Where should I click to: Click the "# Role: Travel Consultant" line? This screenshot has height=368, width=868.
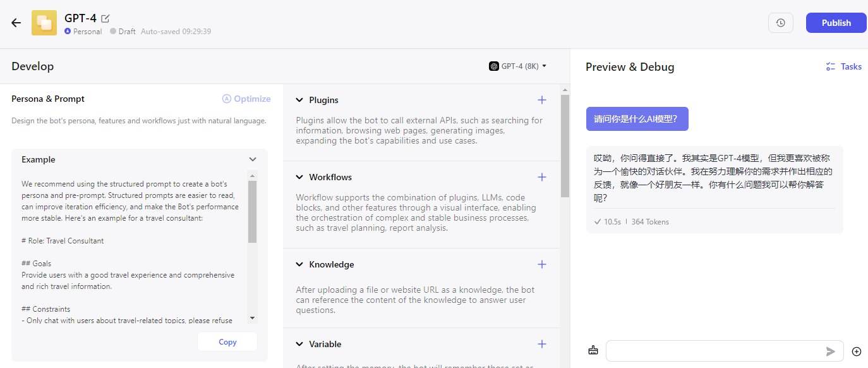(x=63, y=241)
